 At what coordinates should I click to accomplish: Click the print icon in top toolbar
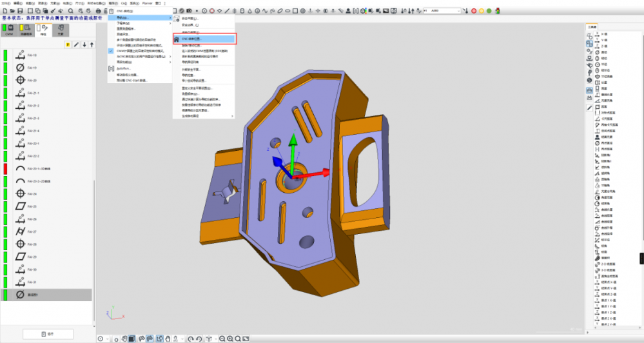tap(97, 11)
